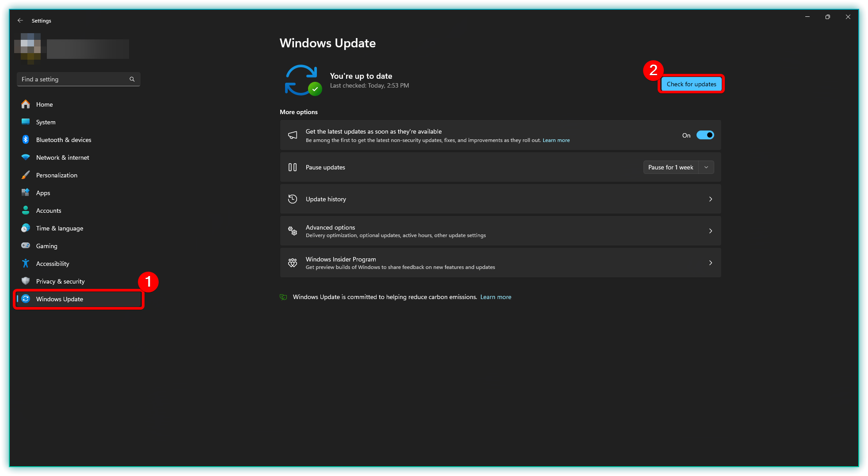The image size is (868, 476).
Task: Open Apps settings category
Action: [x=79, y=193]
